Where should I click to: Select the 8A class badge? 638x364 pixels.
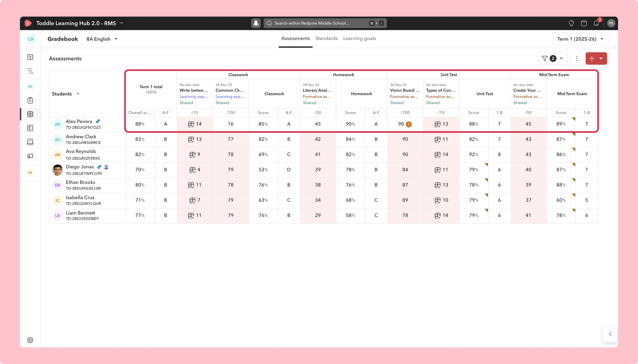pos(30,87)
